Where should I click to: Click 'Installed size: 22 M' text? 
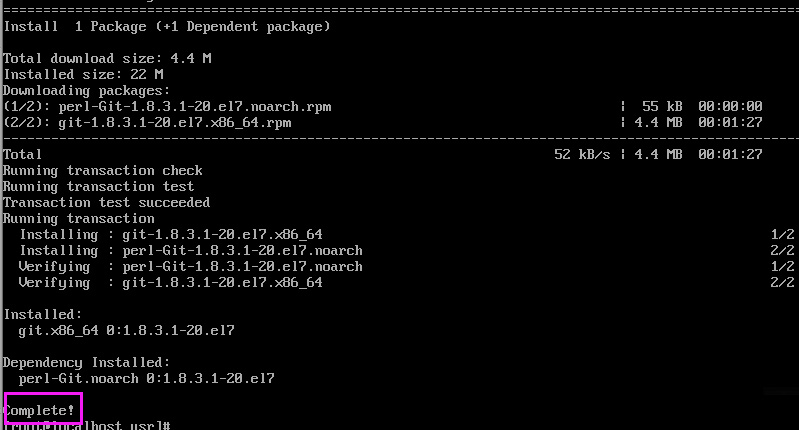pyautogui.click(x=83, y=74)
